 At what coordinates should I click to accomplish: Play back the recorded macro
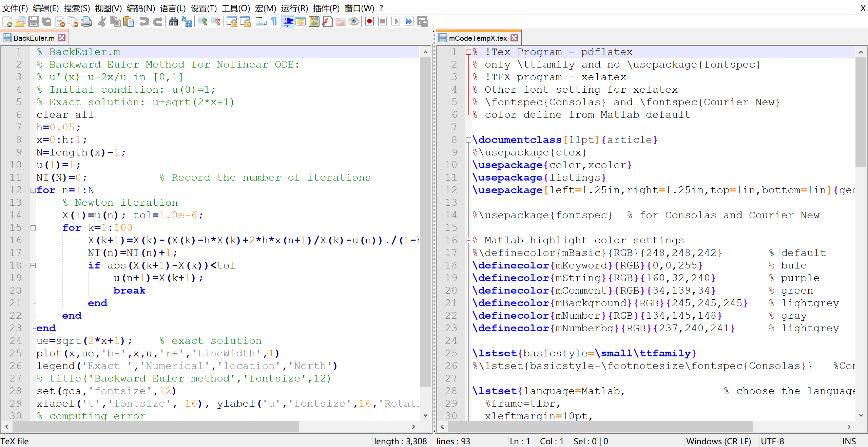(396, 22)
